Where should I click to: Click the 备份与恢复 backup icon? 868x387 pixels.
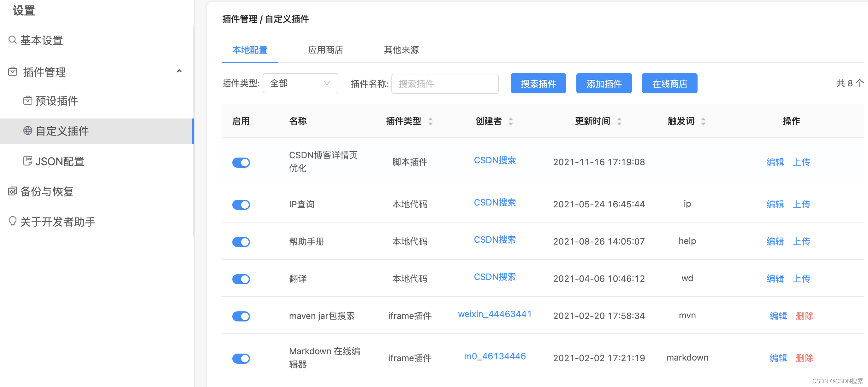[x=12, y=191]
